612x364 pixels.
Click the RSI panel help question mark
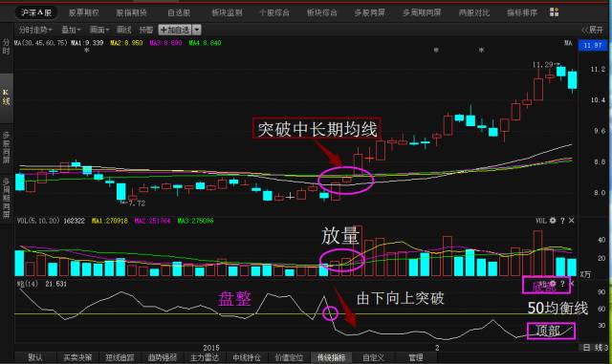[562, 284]
